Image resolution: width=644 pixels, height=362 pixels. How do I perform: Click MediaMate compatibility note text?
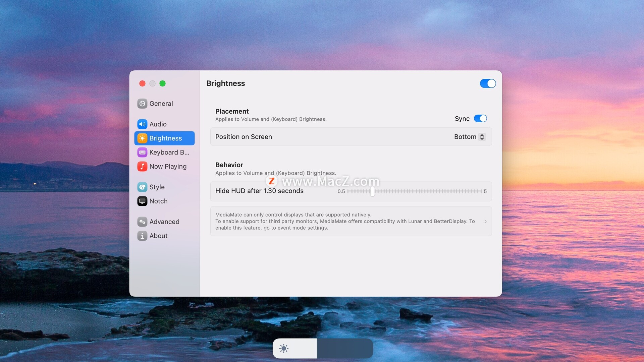click(345, 221)
